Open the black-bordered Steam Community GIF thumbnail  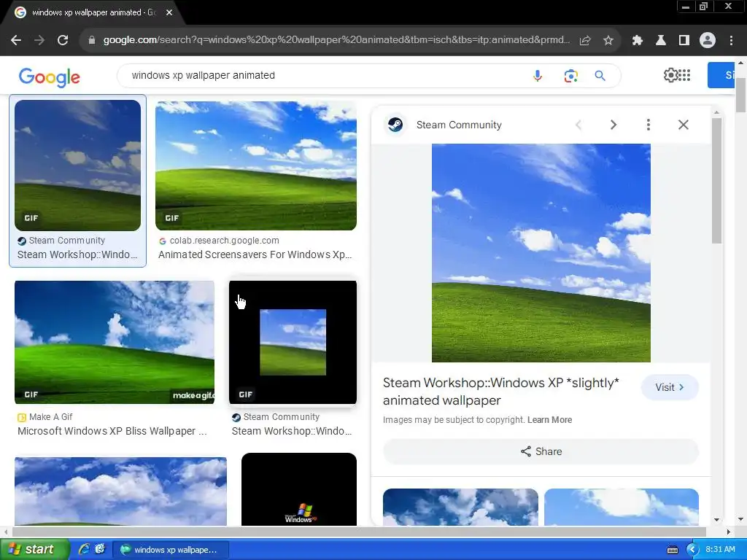293,342
